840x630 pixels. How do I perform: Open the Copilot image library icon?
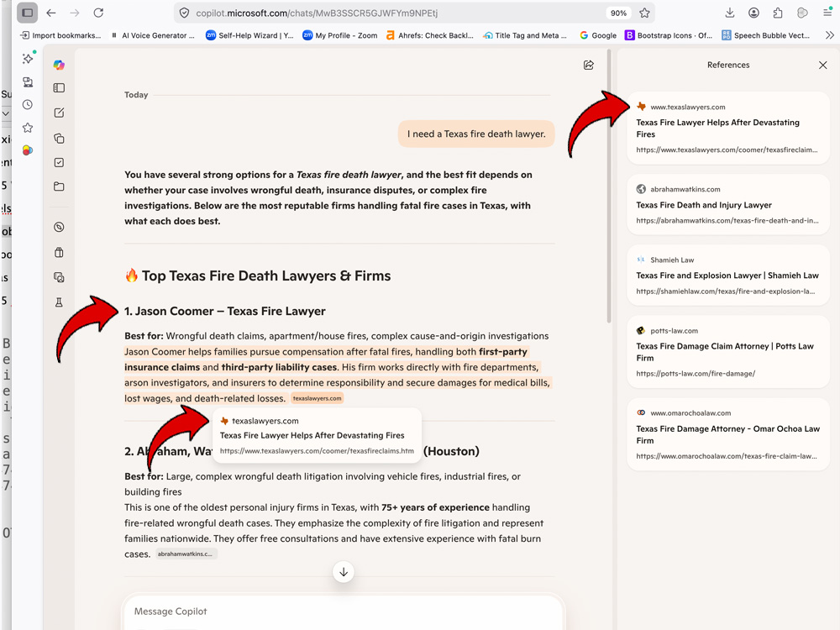click(x=59, y=277)
